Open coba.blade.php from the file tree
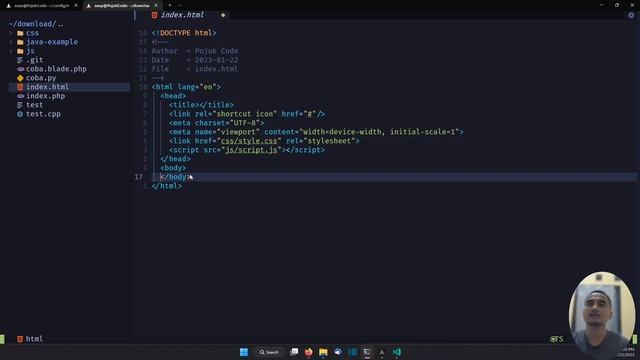The image size is (640, 360). 56,69
